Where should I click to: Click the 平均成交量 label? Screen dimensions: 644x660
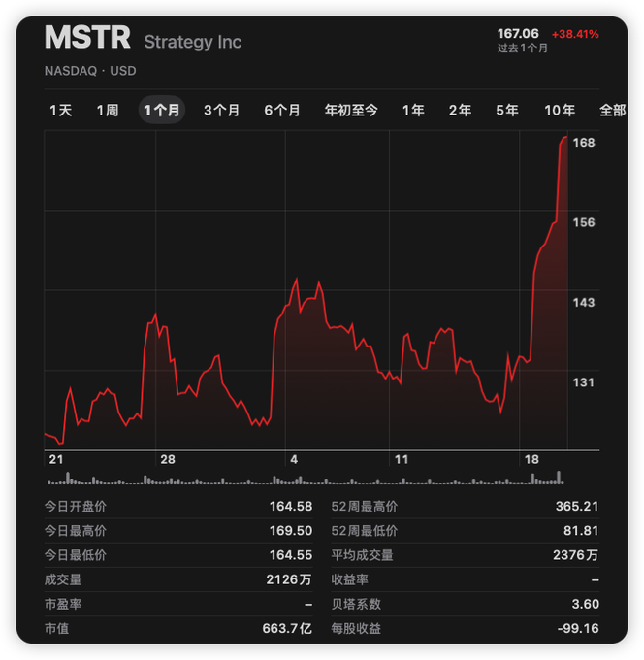pyautogui.click(x=362, y=555)
